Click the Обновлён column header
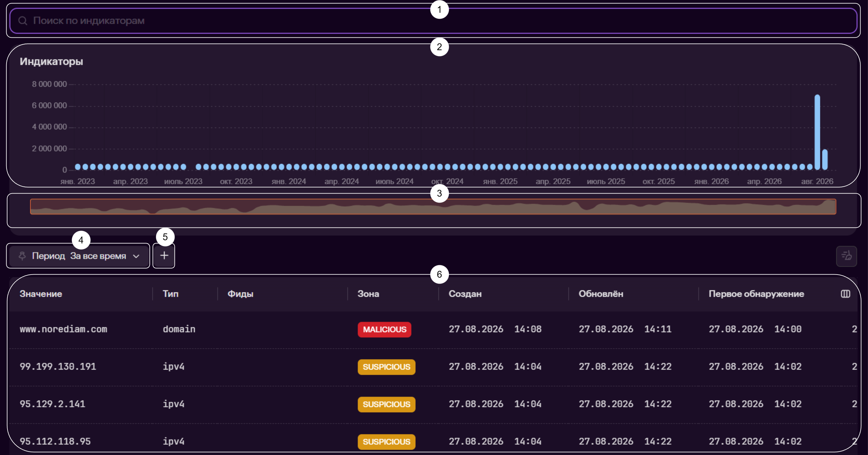Viewport: 868px width, 455px height. tap(601, 294)
